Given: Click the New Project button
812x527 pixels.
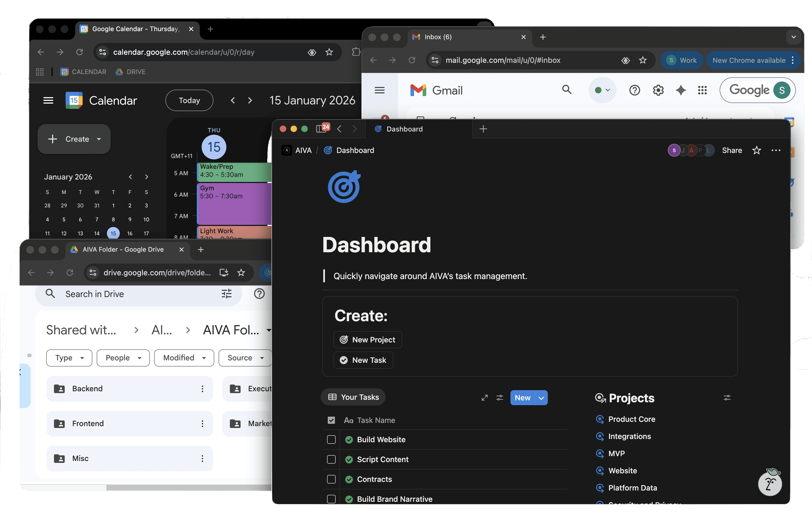Looking at the screenshot, I should coord(367,339).
